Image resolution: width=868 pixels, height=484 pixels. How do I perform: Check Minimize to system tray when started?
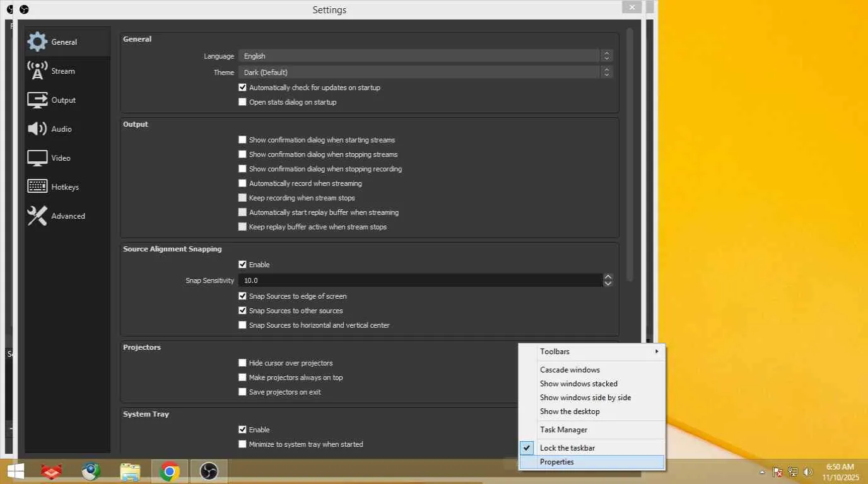(x=242, y=444)
